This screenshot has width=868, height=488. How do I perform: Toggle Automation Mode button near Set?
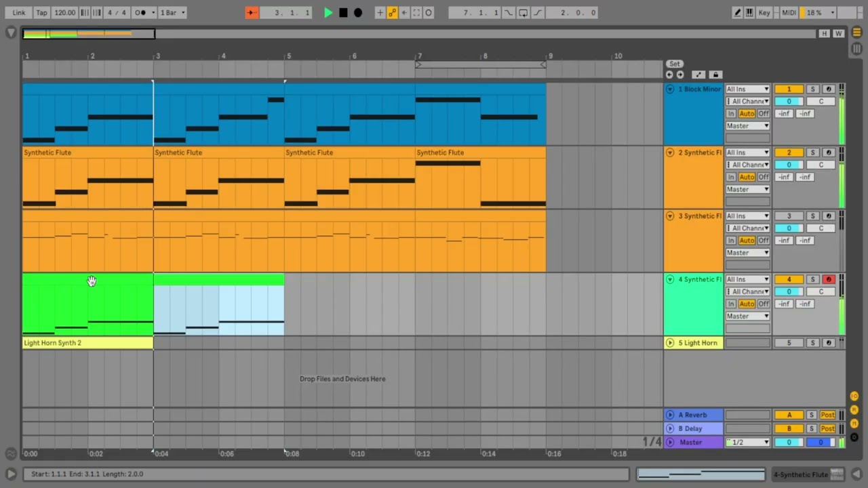(698, 75)
